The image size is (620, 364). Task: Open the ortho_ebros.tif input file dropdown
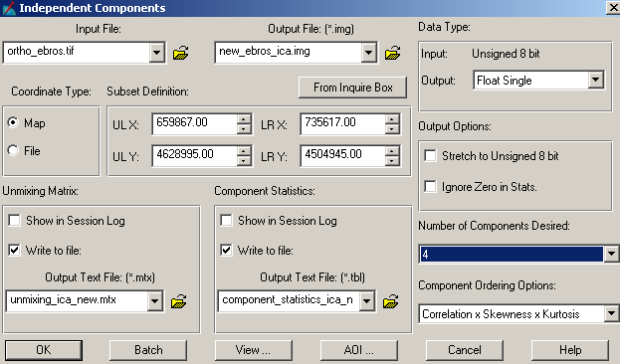pyautogui.click(x=156, y=53)
